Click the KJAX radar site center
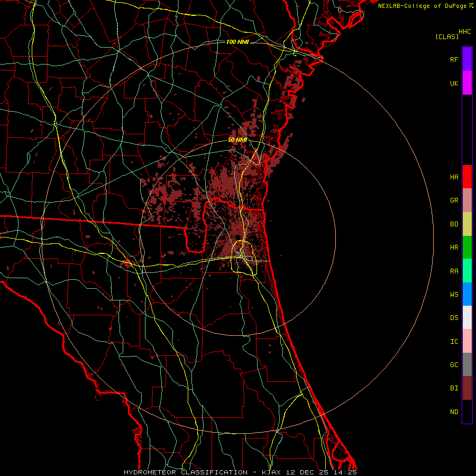The width and height of the screenshot is (476, 476). [237, 237]
